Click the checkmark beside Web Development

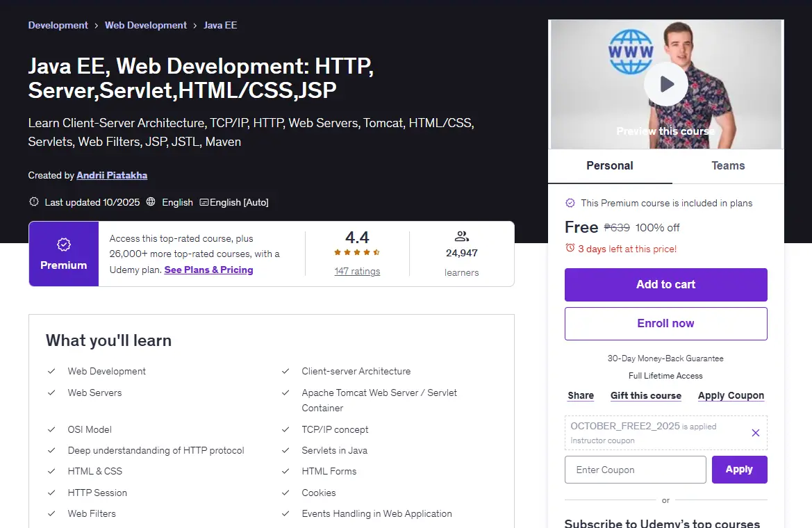tap(51, 371)
